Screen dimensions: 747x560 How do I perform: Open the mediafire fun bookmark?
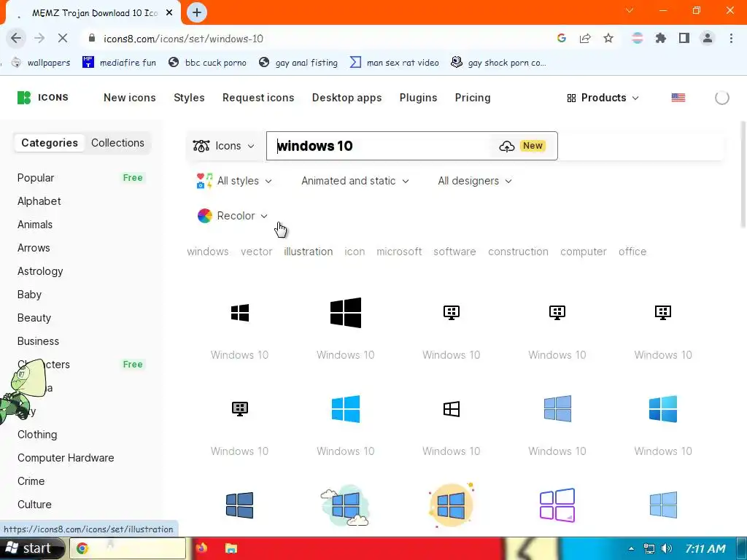pos(119,63)
